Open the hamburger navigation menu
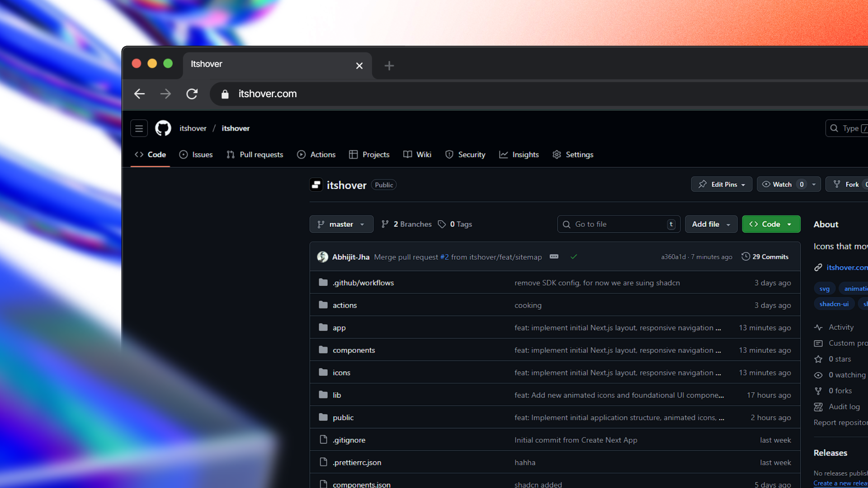This screenshot has width=868, height=488. (139, 128)
